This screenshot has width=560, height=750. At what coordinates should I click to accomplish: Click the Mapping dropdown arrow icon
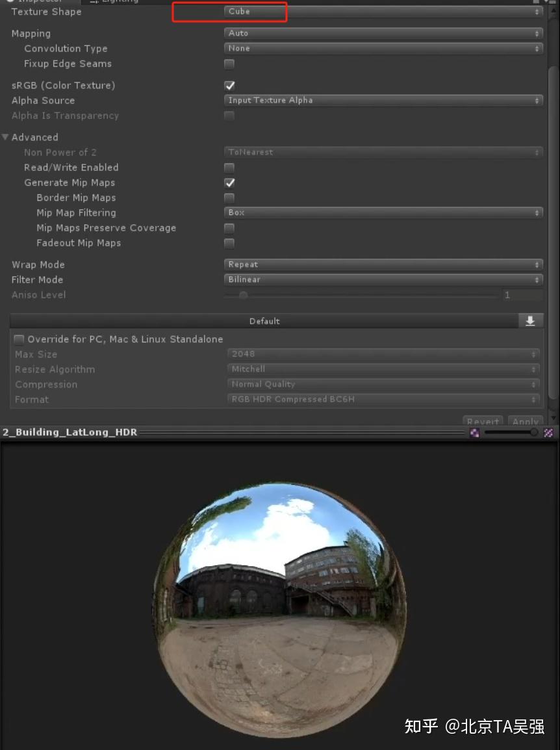[x=537, y=33]
